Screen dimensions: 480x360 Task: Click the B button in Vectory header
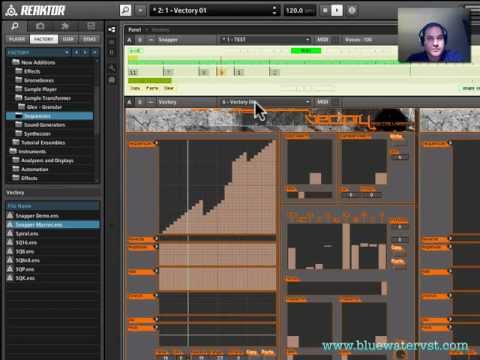[140, 102]
